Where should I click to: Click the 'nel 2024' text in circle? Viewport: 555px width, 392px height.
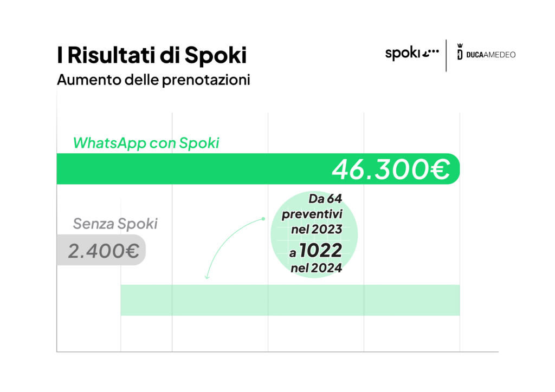316,269
